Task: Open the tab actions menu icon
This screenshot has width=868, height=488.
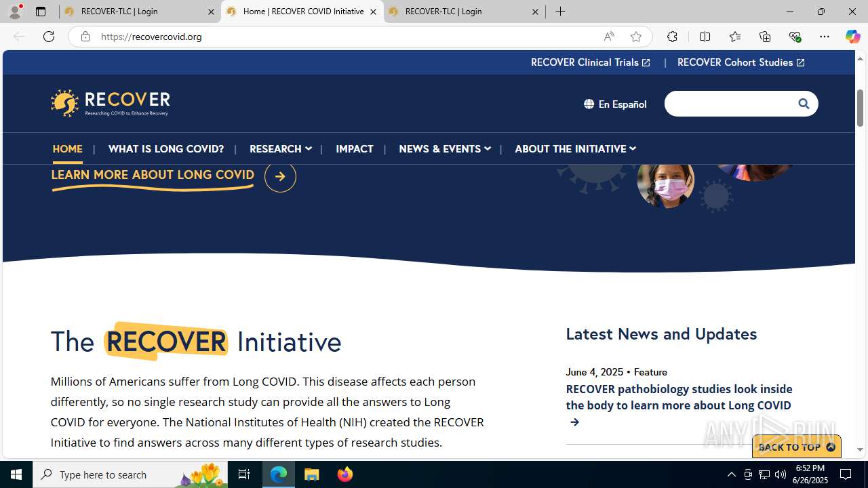Action: tap(41, 12)
